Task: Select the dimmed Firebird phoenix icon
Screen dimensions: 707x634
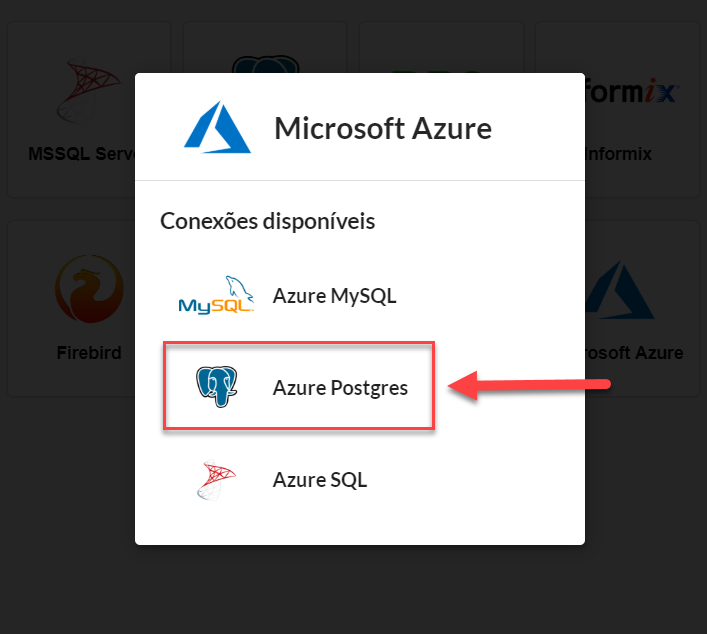Action: pos(89,289)
